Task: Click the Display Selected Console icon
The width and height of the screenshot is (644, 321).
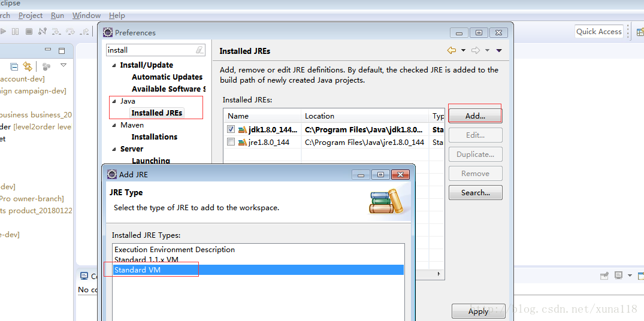Action: click(618, 275)
